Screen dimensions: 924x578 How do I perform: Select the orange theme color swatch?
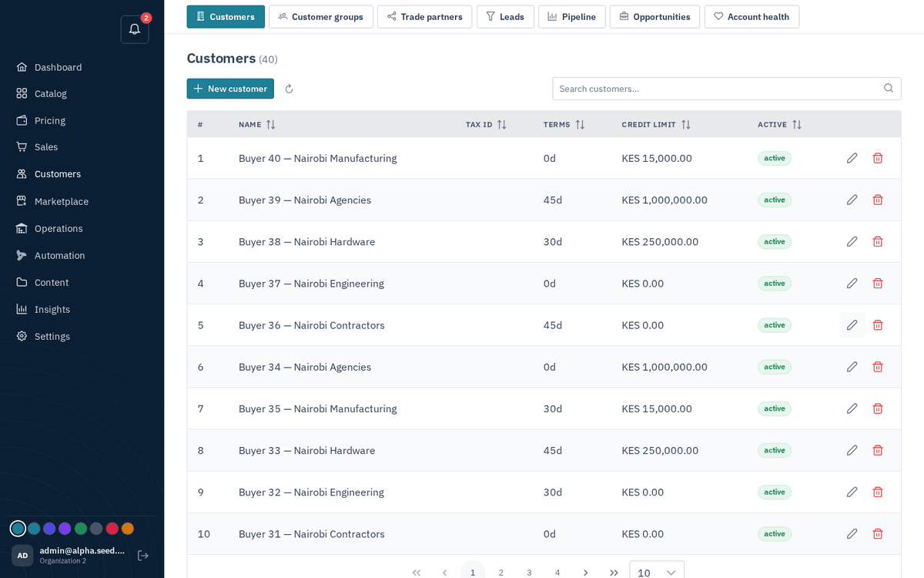(128, 529)
